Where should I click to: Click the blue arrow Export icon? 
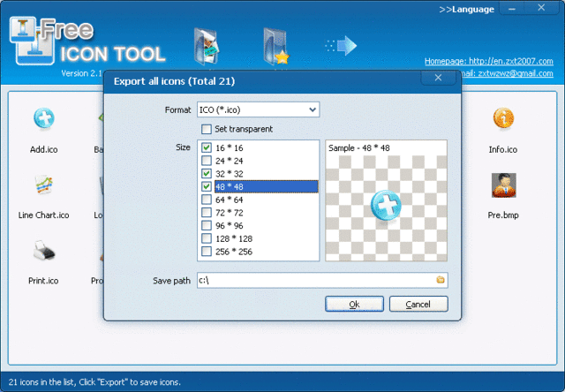click(341, 45)
